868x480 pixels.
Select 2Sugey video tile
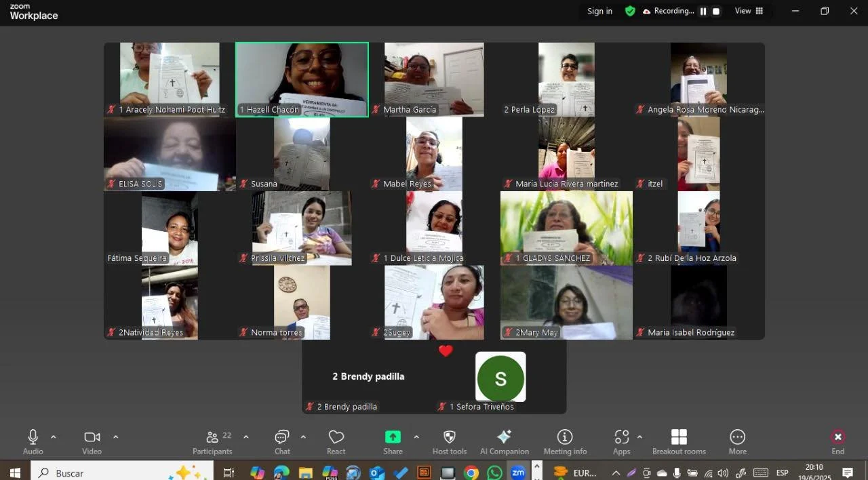tap(434, 302)
